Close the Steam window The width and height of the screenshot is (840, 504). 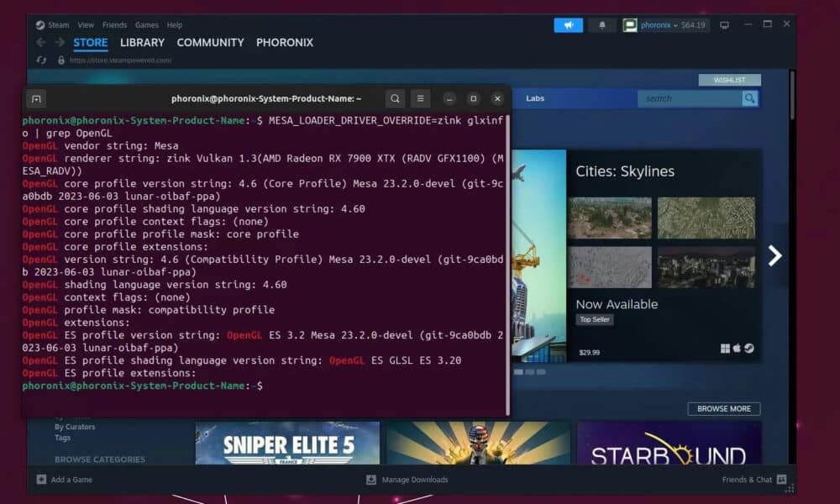786,24
